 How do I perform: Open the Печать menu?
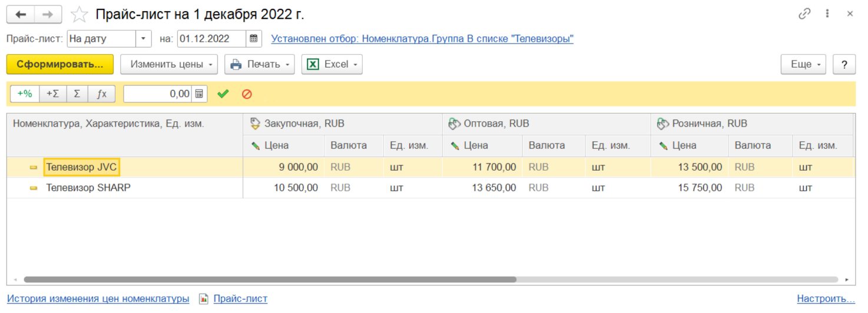point(259,64)
